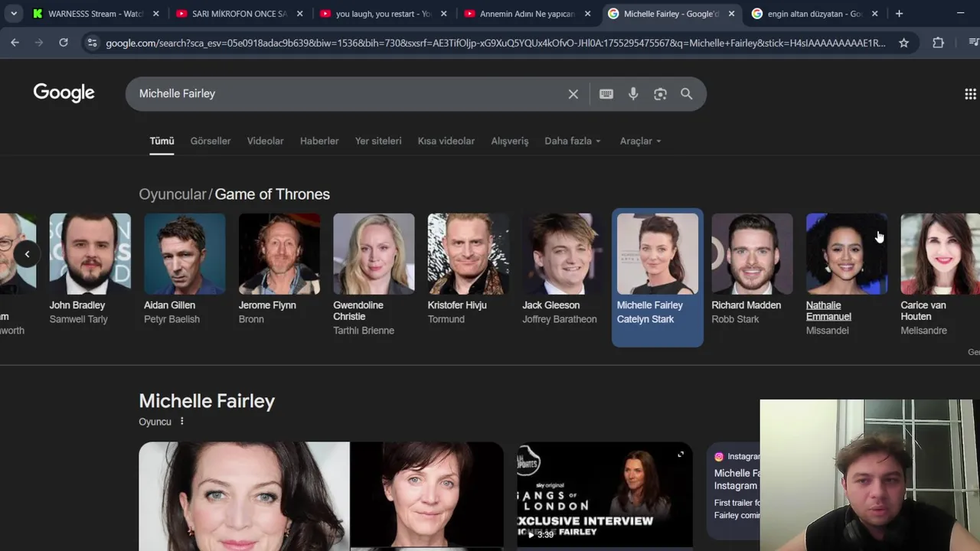Select Jack Gleeson cast card
Viewport: 980px width, 551px height.
tap(563, 269)
